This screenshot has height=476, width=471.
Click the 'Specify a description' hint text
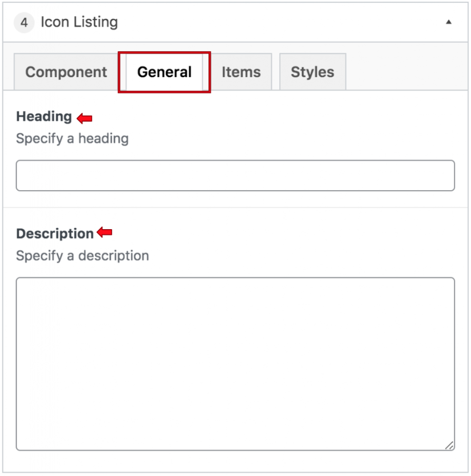(83, 256)
